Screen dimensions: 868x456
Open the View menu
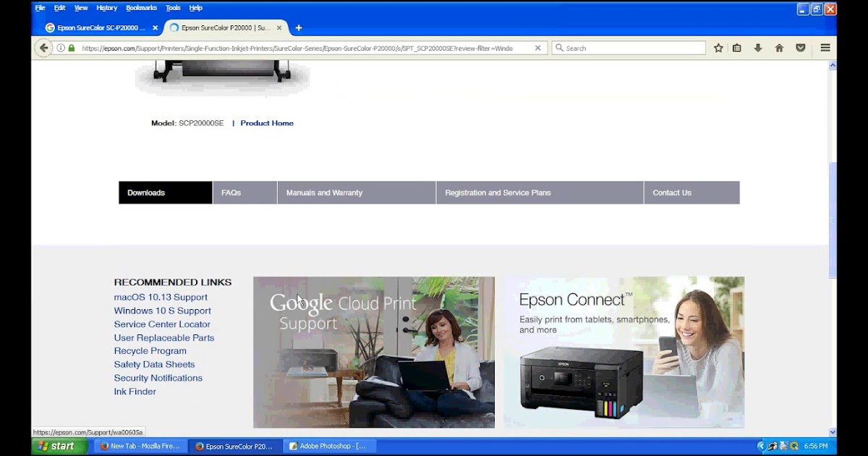coord(81,8)
